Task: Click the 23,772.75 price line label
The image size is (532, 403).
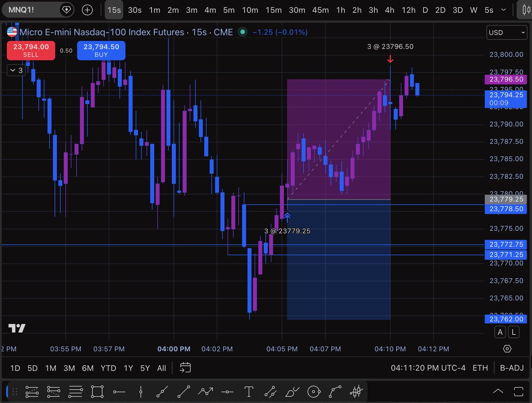Action: pos(505,244)
